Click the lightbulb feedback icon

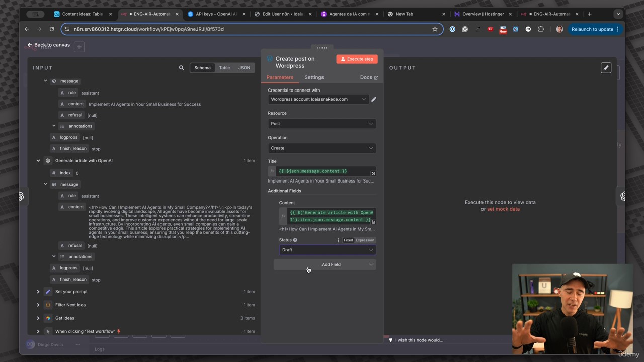pos(391,340)
